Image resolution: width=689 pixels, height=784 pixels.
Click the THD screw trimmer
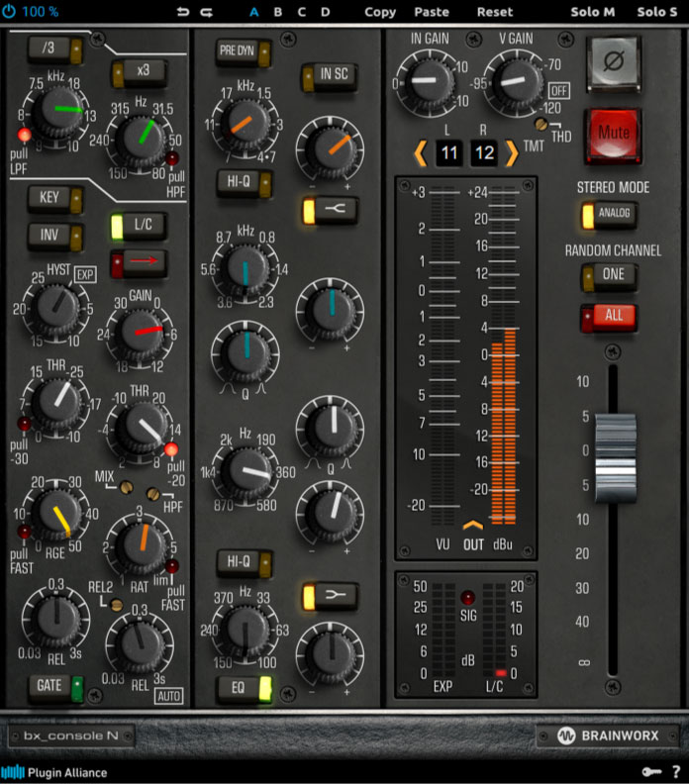pos(541,124)
